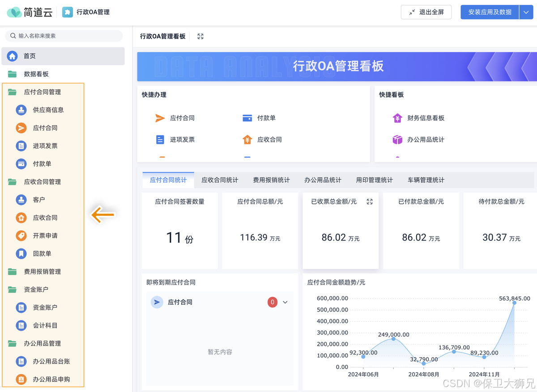
Task: Select the 资金账户 item icon
Action: point(21,308)
